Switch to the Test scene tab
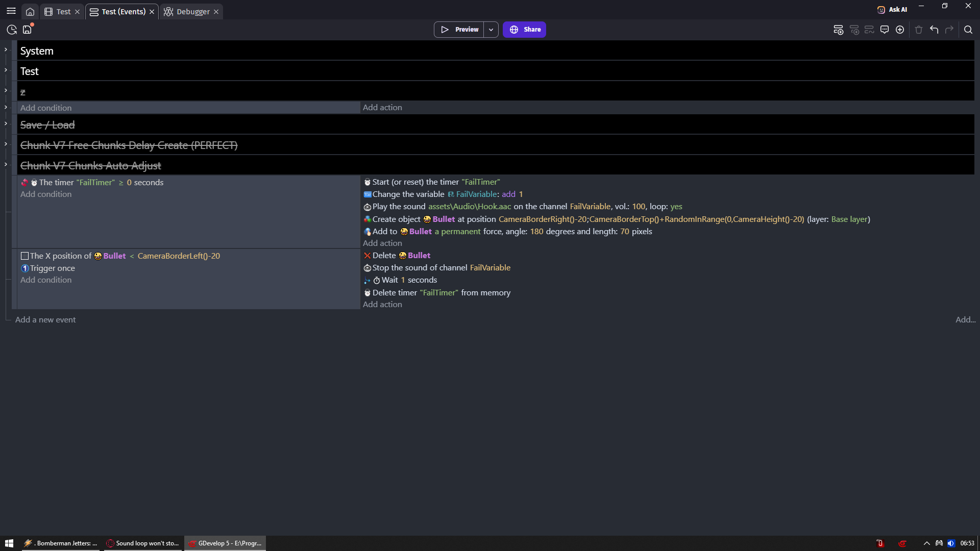Image resolution: width=980 pixels, height=551 pixels. pyautogui.click(x=63, y=12)
